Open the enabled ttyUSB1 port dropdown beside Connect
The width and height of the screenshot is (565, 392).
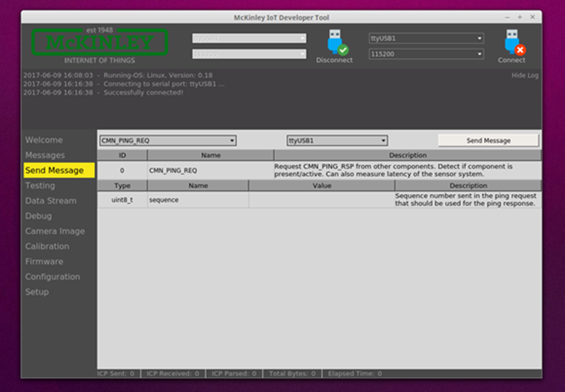(426, 38)
